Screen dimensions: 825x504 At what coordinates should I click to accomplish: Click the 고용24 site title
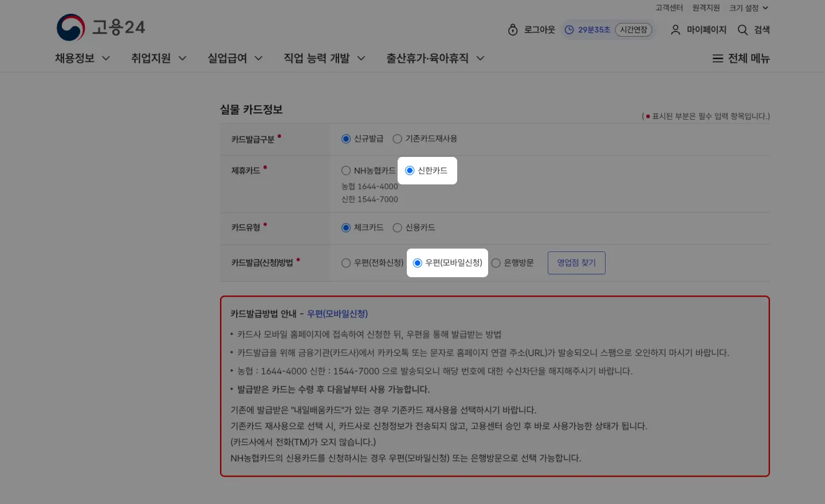point(119,27)
